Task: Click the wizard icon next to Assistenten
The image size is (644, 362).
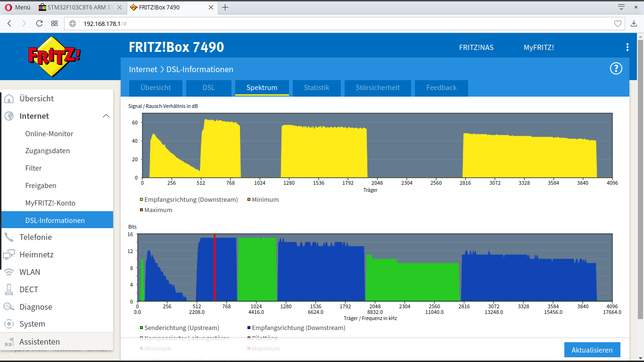Action: click(x=9, y=342)
